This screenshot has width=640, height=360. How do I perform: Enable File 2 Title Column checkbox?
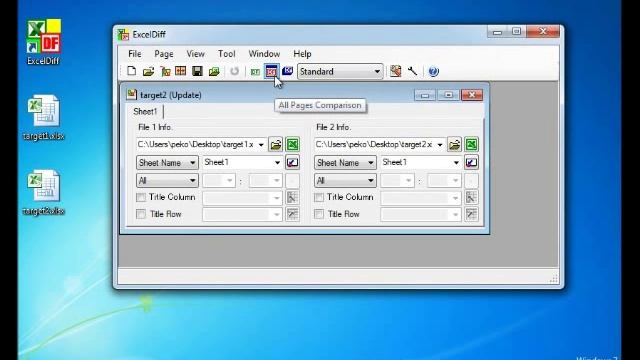[x=319, y=198]
